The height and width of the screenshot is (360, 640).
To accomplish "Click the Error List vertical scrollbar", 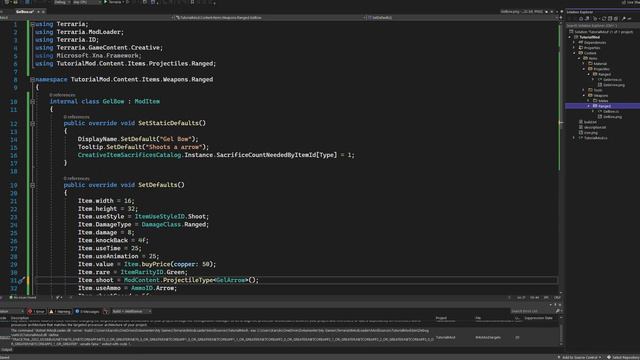I will point(562,331).
